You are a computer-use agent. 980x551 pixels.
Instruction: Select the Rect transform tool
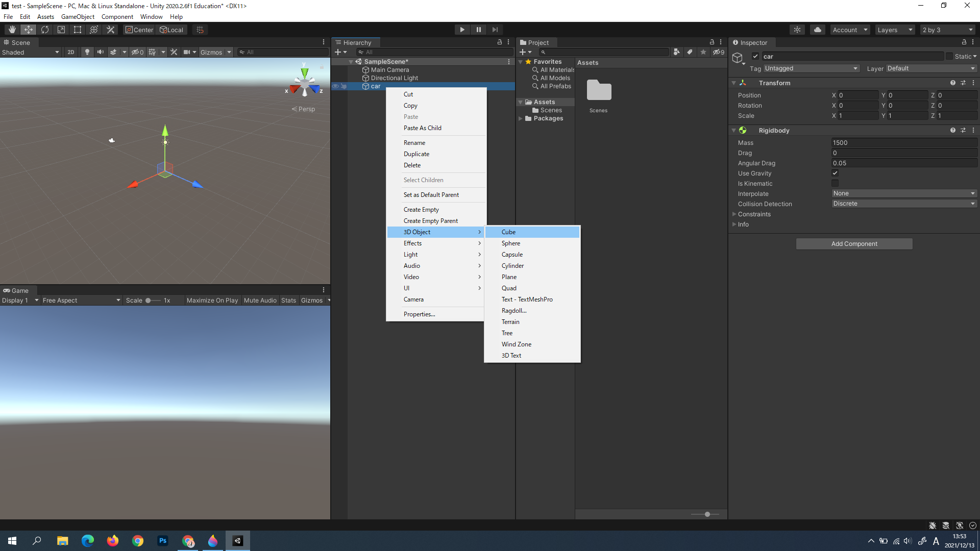[x=78, y=30]
